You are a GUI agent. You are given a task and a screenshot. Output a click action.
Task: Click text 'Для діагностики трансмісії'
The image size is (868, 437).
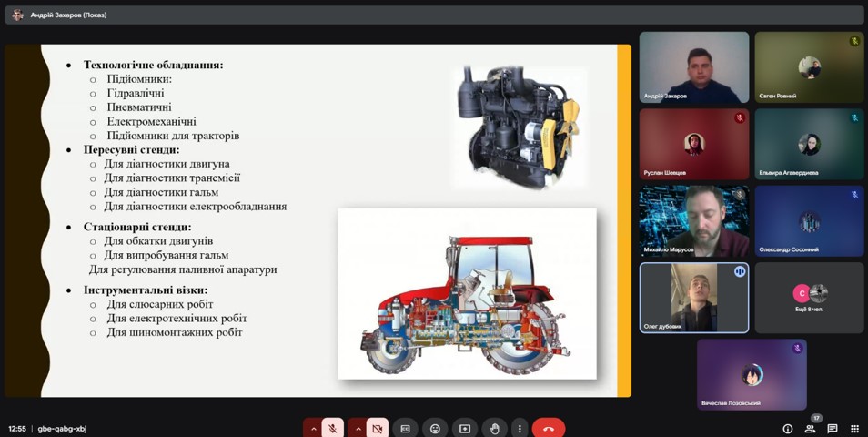pyautogui.click(x=172, y=178)
